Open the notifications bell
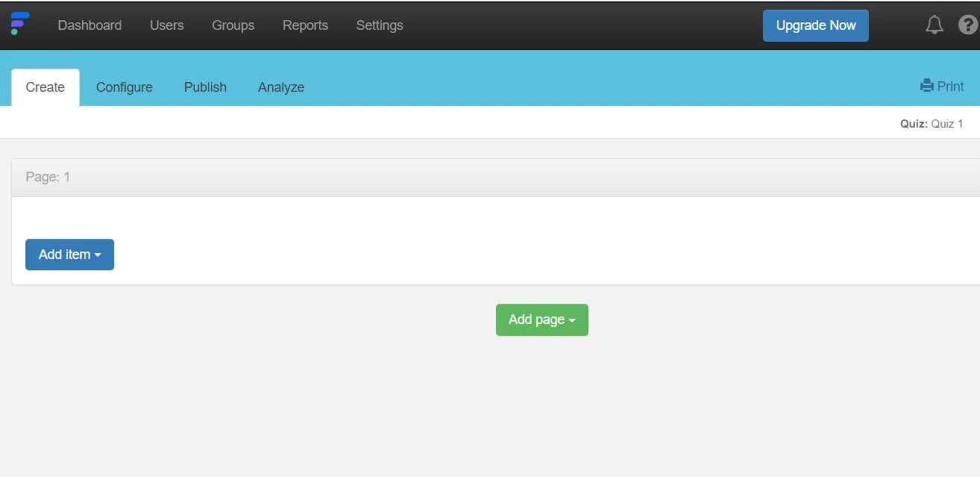The height and width of the screenshot is (477, 980). click(934, 25)
